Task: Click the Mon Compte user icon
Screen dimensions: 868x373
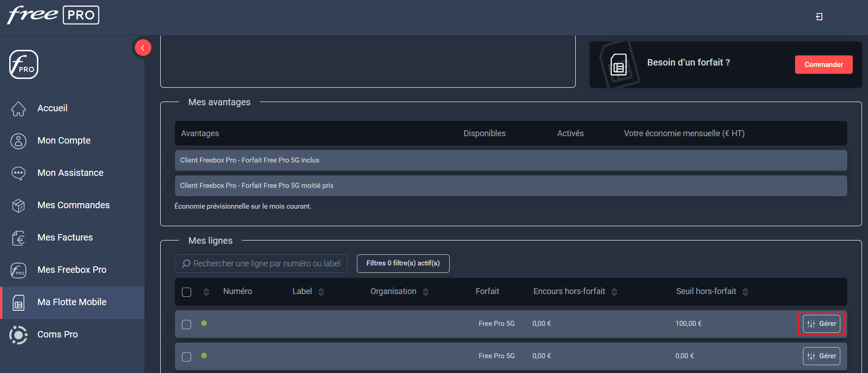Action: (18, 141)
